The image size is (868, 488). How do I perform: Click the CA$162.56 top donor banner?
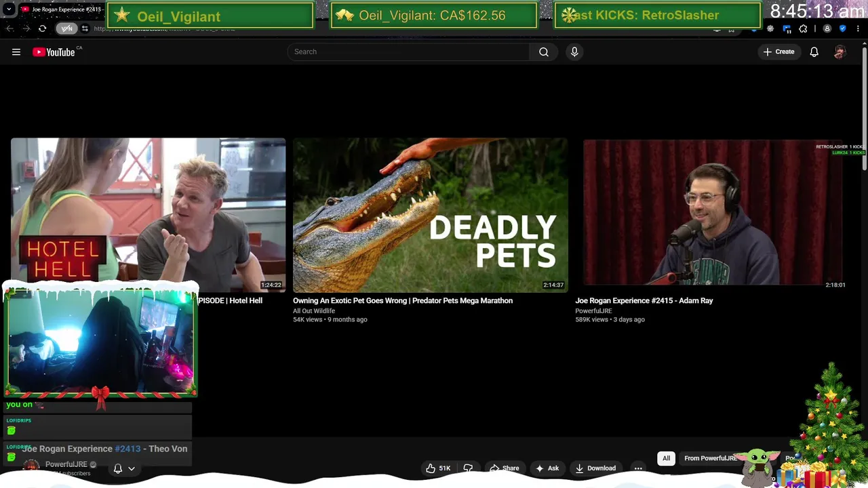pyautogui.click(x=434, y=16)
